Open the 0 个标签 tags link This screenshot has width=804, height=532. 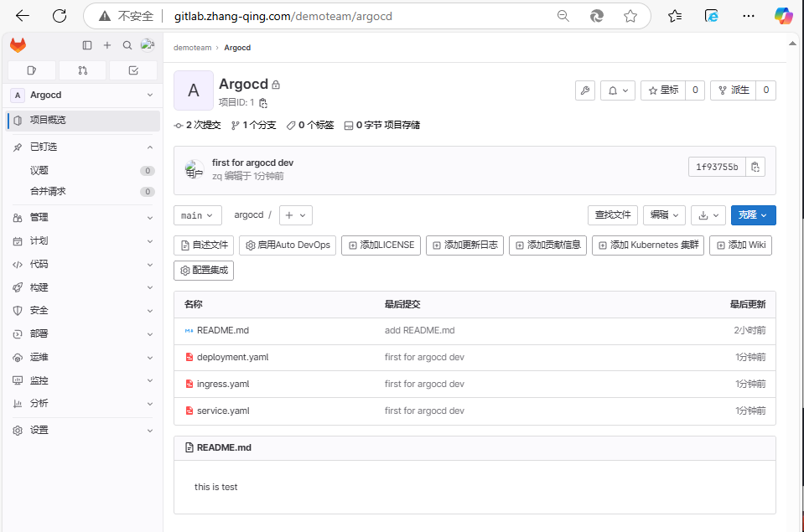310,125
